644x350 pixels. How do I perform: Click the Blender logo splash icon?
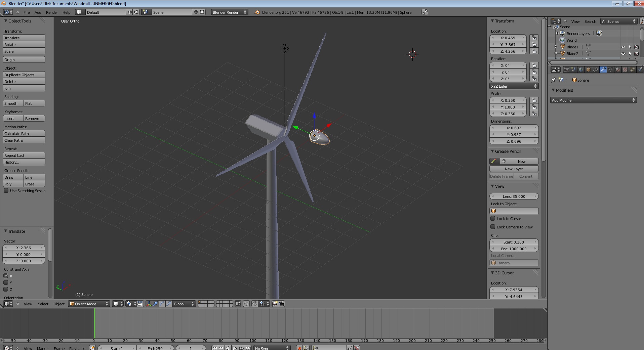(257, 12)
